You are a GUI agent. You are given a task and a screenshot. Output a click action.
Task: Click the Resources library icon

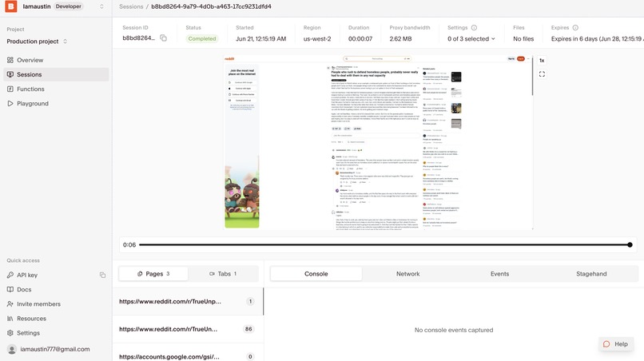click(10, 319)
